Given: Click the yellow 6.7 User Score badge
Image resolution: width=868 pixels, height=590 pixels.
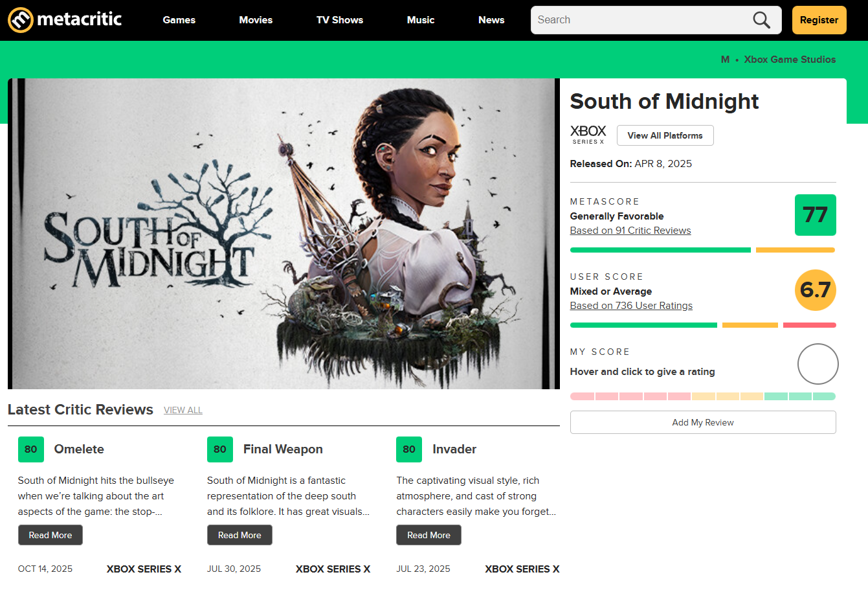Looking at the screenshot, I should 815,290.
